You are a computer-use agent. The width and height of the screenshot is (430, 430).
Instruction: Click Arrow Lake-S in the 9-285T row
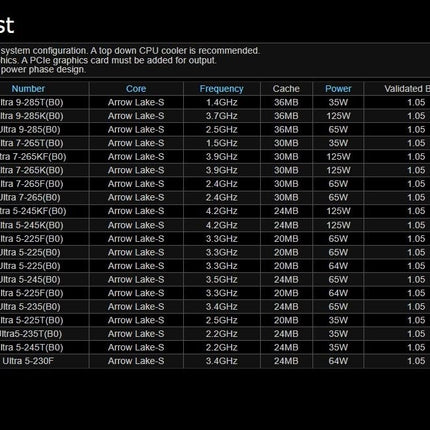coord(136,102)
